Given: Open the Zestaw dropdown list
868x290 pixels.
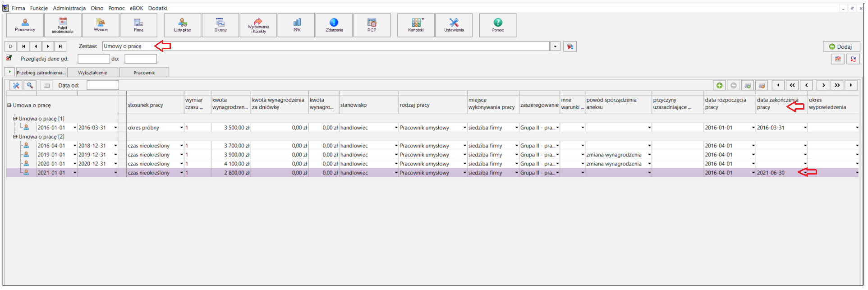Looking at the screenshot, I should [556, 46].
